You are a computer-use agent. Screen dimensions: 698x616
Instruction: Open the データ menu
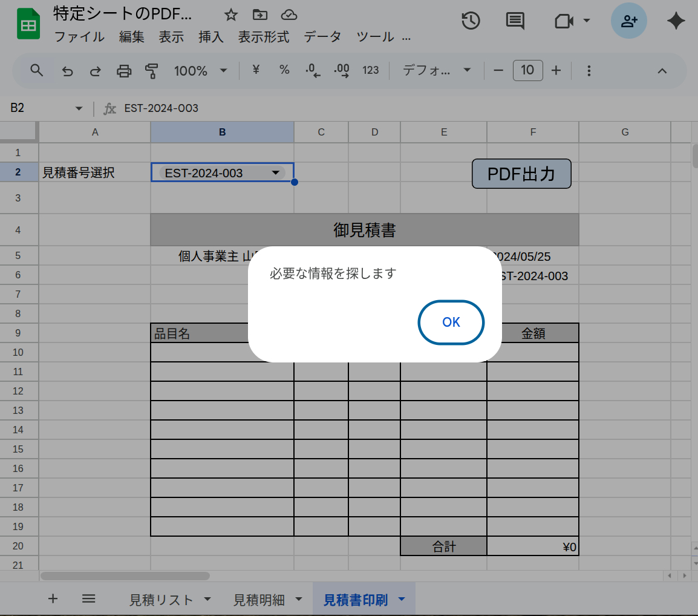(x=322, y=37)
